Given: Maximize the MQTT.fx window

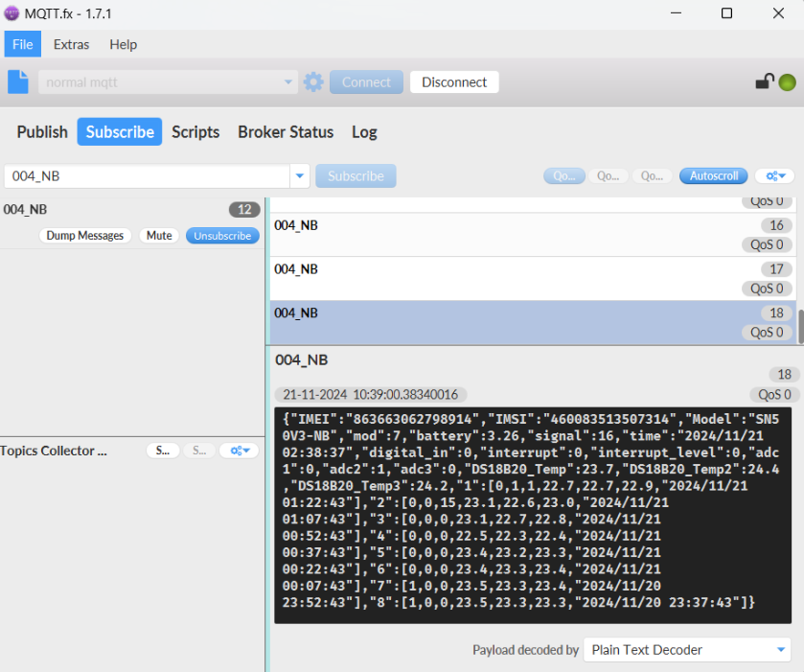Looking at the screenshot, I should click(726, 13).
